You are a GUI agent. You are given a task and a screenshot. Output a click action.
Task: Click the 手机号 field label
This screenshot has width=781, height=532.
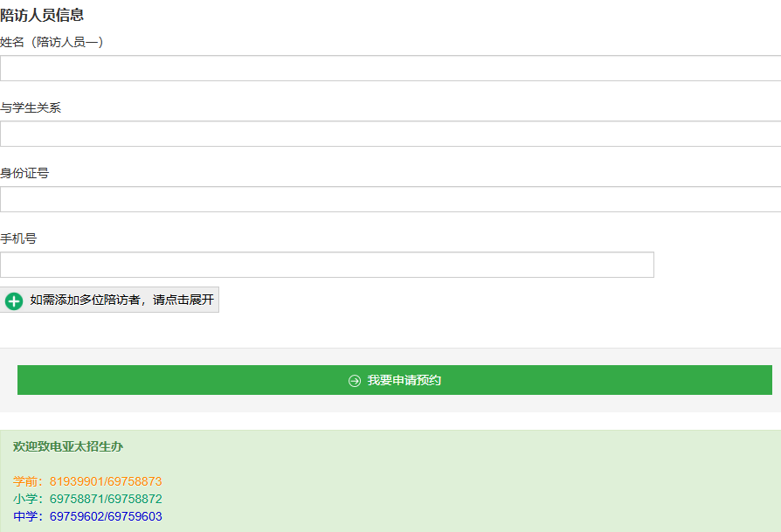click(18, 238)
